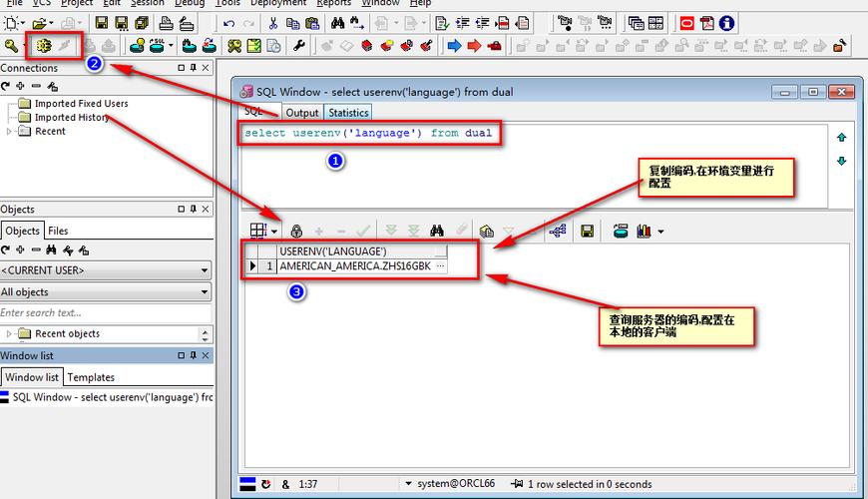
Task: Click the Log on key icon
Action: click(x=11, y=46)
